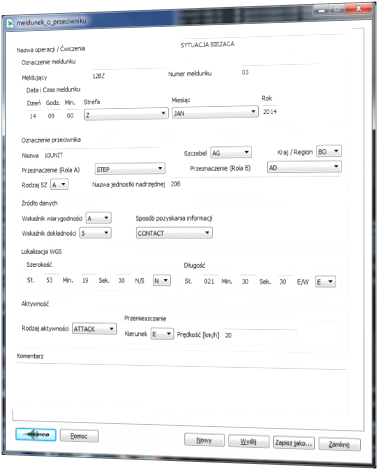Click the Rok field showing 2014

pyautogui.click(x=270, y=112)
